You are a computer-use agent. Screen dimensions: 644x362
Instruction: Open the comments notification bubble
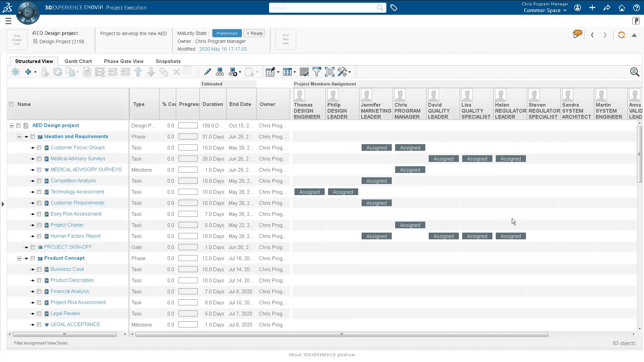click(x=577, y=34)
